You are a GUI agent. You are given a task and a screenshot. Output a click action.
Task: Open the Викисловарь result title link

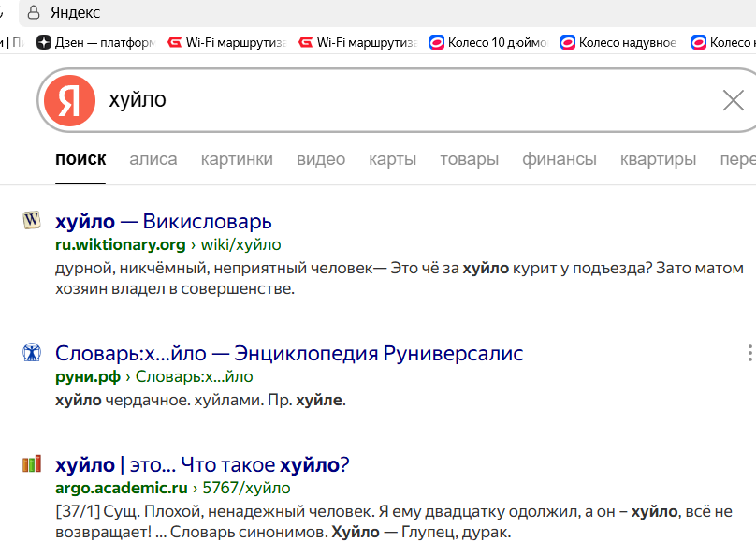[x=164, y=222]
